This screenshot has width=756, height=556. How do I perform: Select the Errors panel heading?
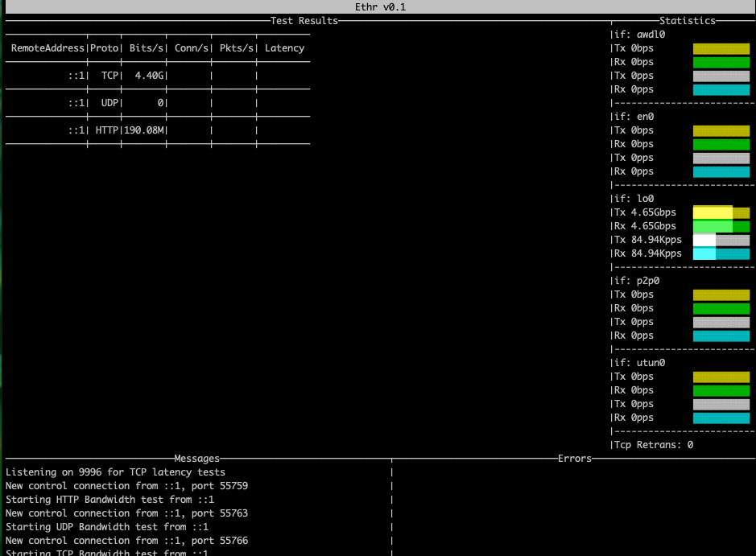tap(575, 458)
